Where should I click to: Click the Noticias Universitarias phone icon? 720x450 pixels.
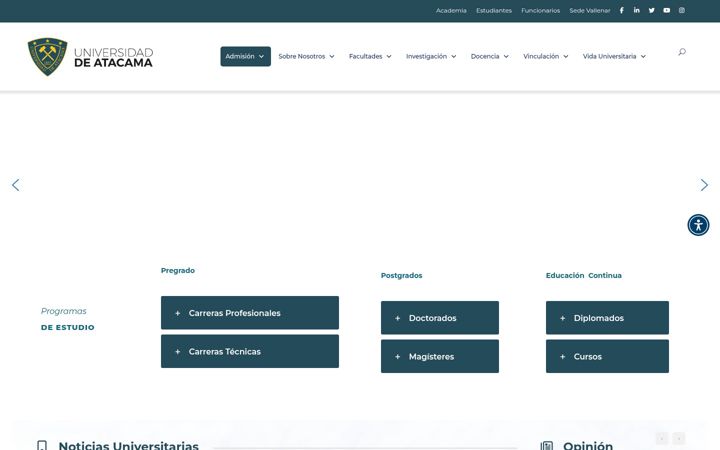pos(42,445)
